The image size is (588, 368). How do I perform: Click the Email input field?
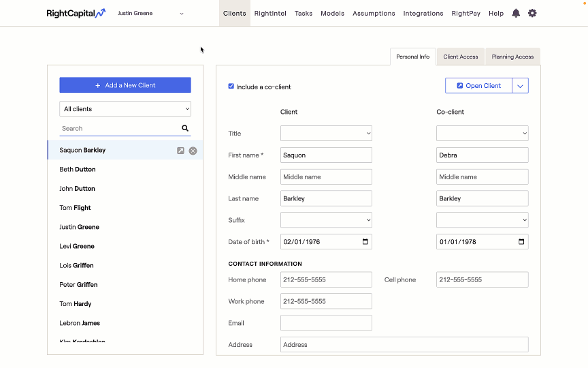point(326,323)
